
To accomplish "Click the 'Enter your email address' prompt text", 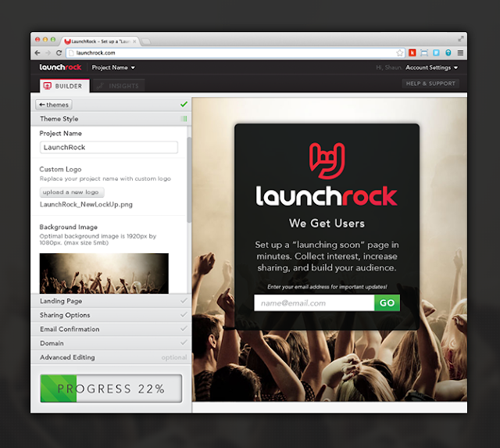I will pos(327,287).
